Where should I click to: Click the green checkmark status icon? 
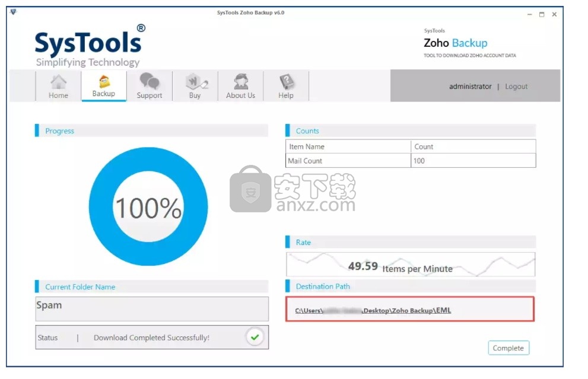coord(255,337)
